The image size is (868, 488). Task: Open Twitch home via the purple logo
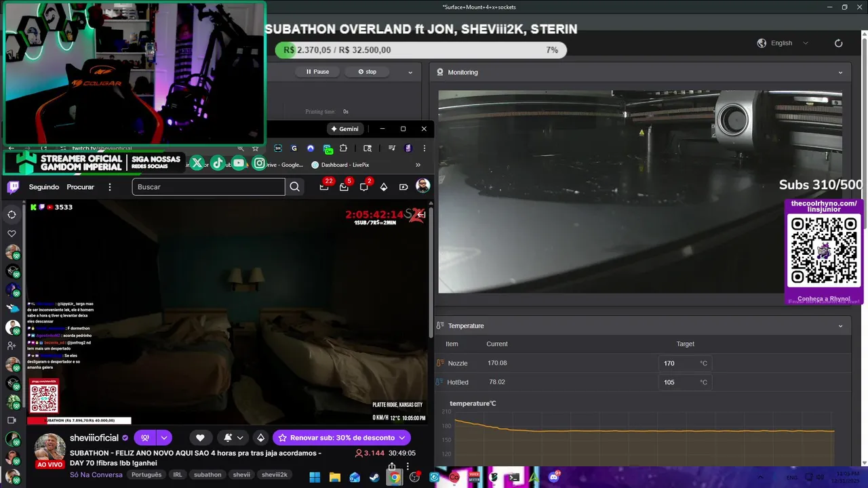pyautogui.click(x=13, y=187)
